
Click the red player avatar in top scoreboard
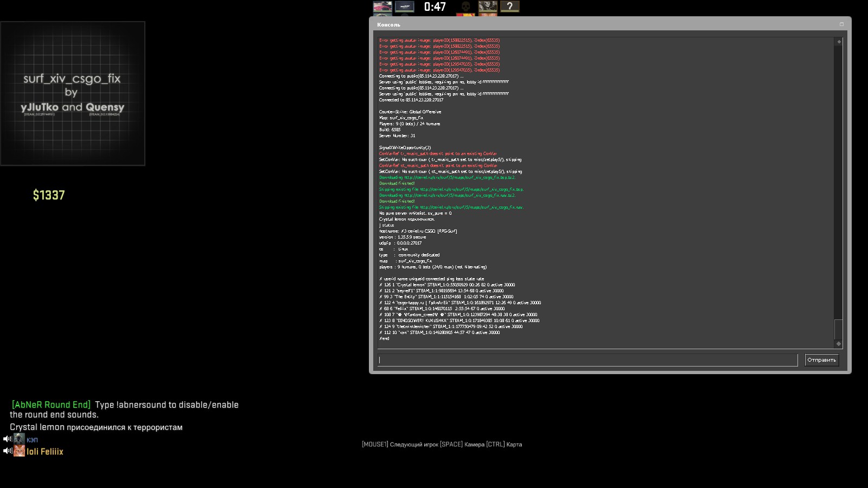pos(382,7)
